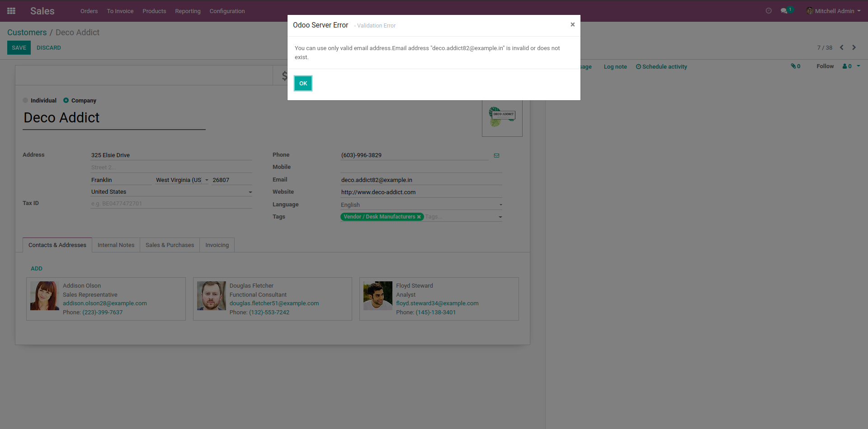Image resolution: width=868 pixels, height=429 pixels.
Task: Go to the previous record arrow
Action: (842, 47)
